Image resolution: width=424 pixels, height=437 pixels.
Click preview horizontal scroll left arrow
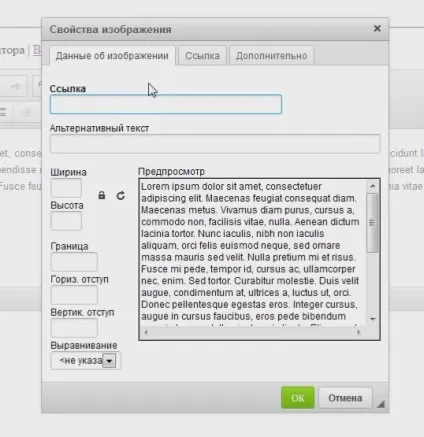point(146,332)
